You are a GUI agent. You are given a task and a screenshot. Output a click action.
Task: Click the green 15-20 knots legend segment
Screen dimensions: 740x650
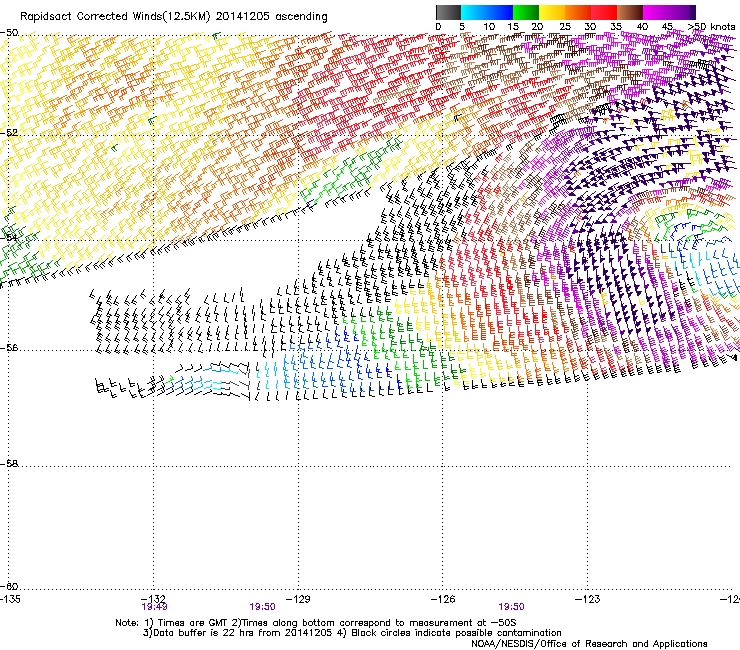pyautogui.click(x=526, y=12)
